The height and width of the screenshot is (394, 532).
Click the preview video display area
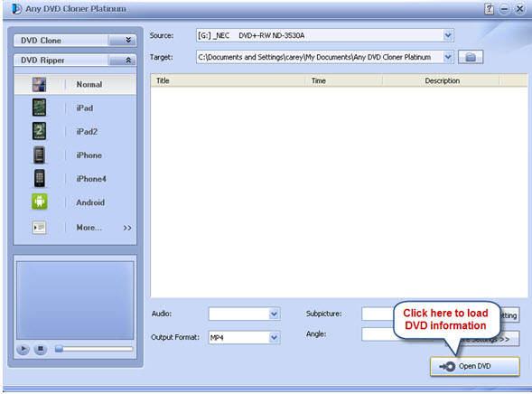[75, 300]
